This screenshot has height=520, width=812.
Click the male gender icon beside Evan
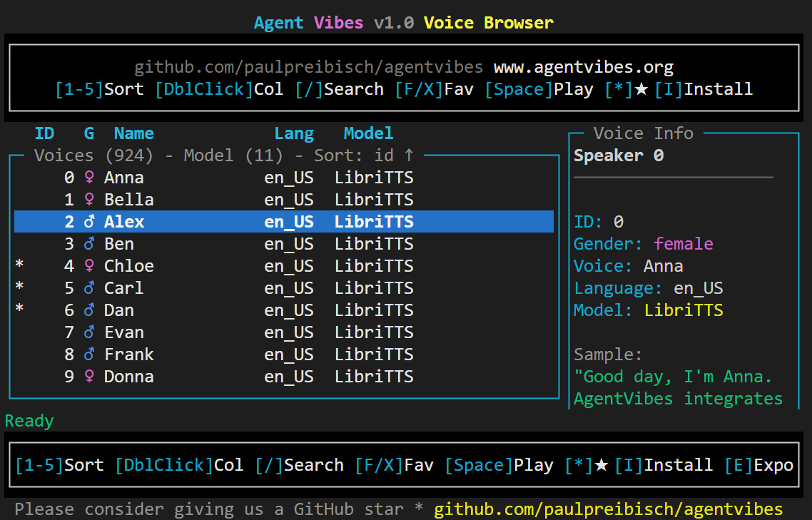(x=89, y=332)
